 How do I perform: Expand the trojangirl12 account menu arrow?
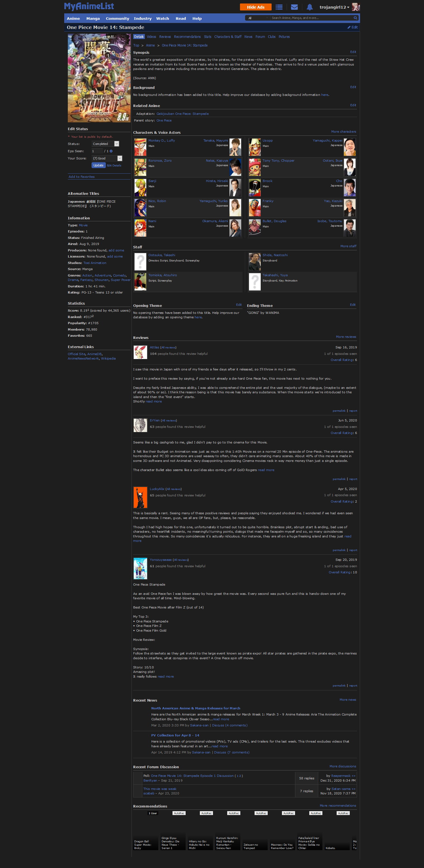pos(348,8)
